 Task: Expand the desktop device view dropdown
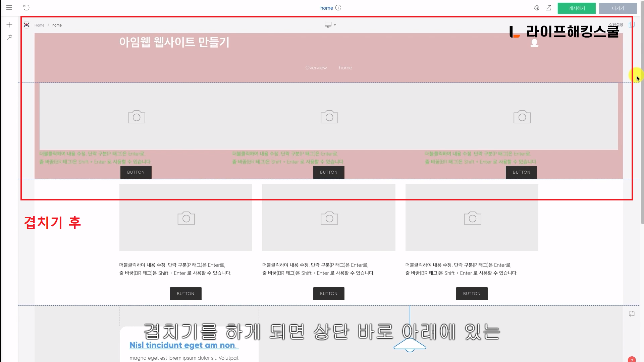coord(330,25)
